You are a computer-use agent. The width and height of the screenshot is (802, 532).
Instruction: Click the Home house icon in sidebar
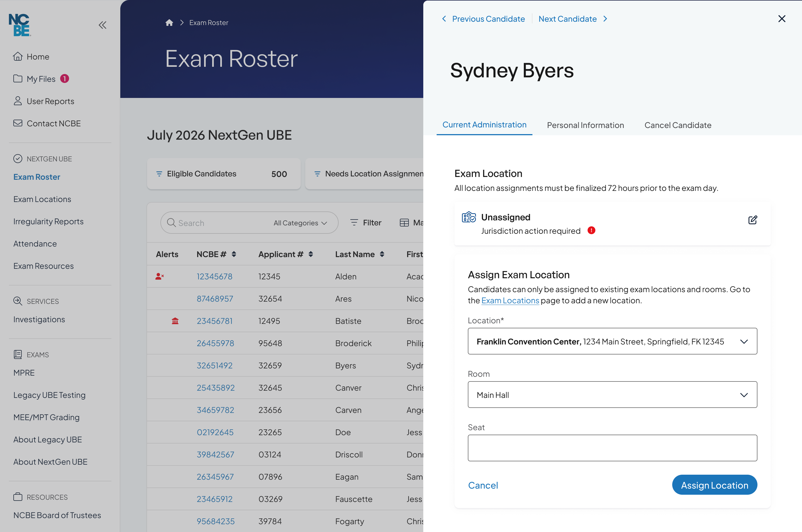click(18, 56)
